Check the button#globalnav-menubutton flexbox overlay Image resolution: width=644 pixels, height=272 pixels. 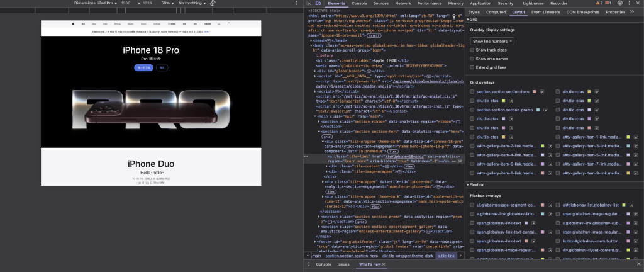click(x=558, y=241)
